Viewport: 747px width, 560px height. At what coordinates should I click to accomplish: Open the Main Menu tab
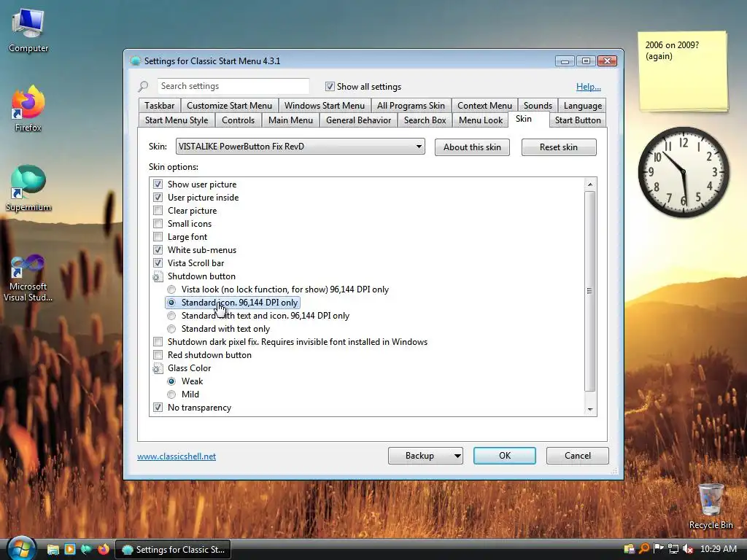290,120
